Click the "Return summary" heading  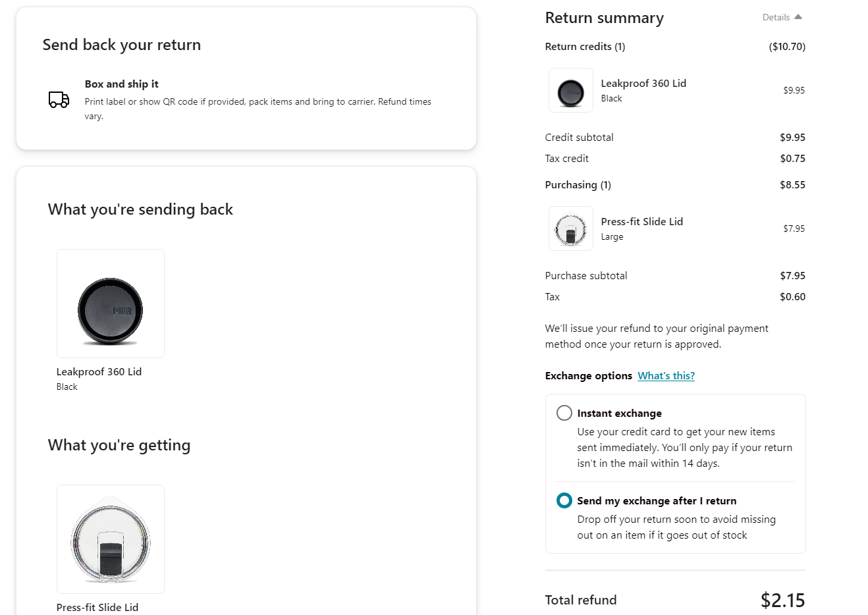[604, 18]
